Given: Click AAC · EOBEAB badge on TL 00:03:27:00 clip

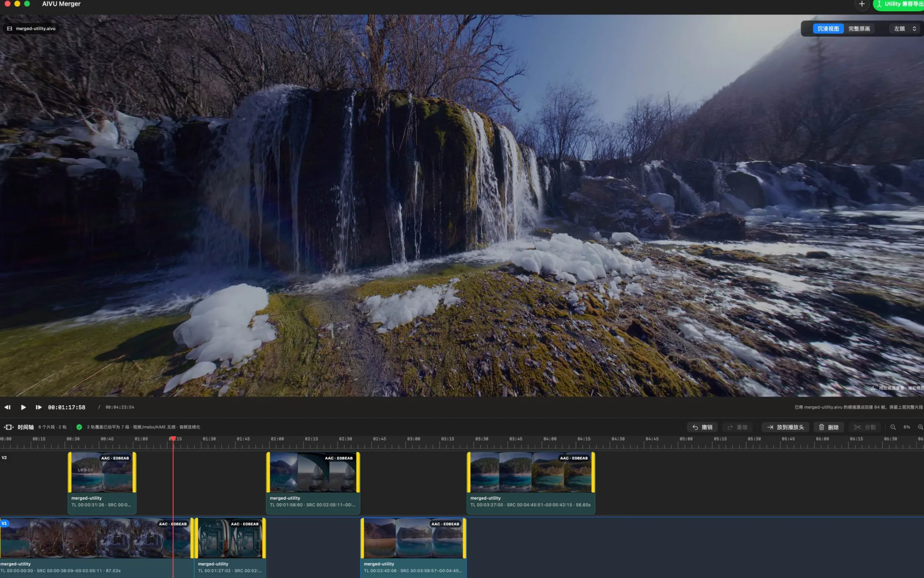Looking at the screenshot, I should coord(574,458).
